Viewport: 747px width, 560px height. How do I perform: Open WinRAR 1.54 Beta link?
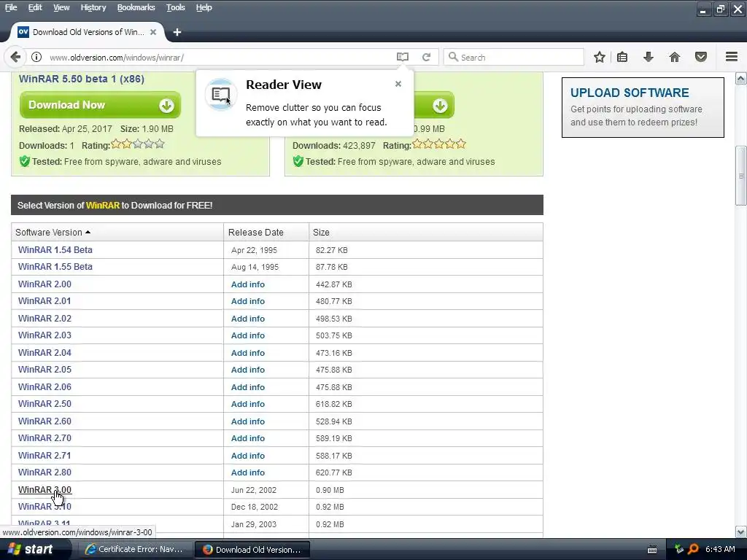(55, 250)
